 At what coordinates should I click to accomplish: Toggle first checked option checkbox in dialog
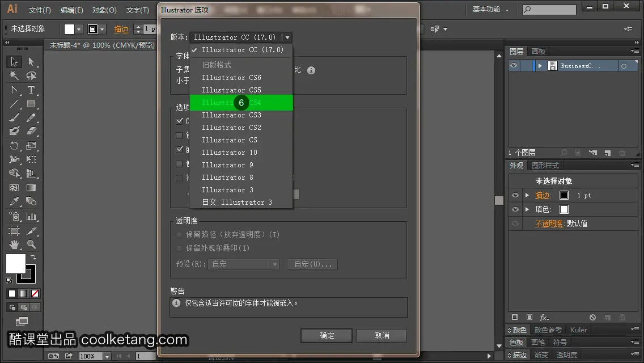pyautogui.click(x=179, y=121)
